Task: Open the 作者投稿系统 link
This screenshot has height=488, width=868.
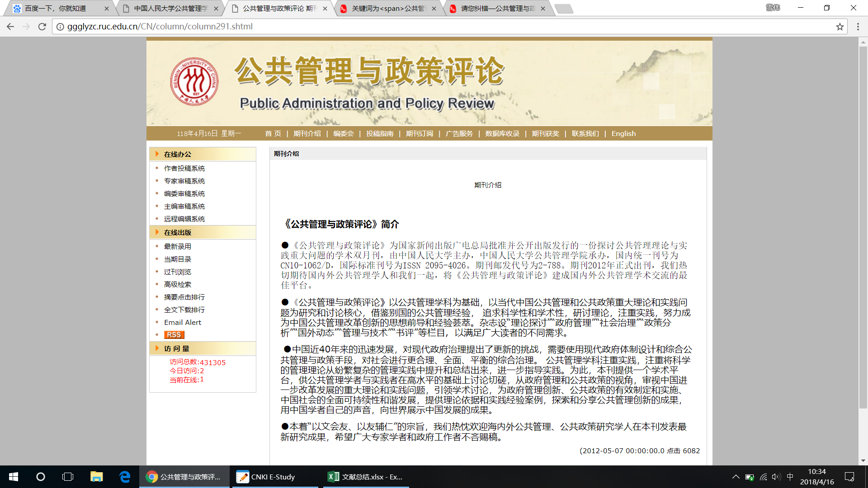Action: tap(184, 168)
